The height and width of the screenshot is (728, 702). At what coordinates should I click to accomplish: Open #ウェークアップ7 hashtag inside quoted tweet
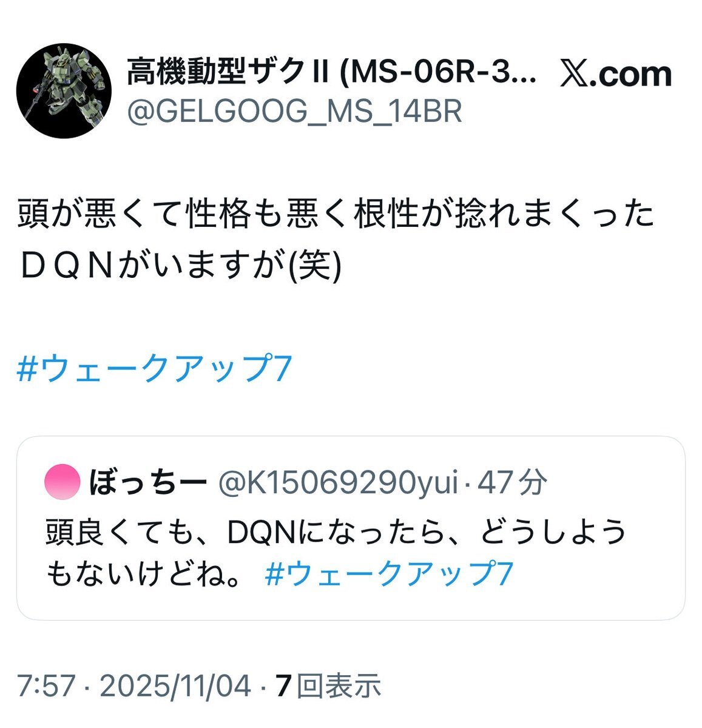click(x=390, y=573)
